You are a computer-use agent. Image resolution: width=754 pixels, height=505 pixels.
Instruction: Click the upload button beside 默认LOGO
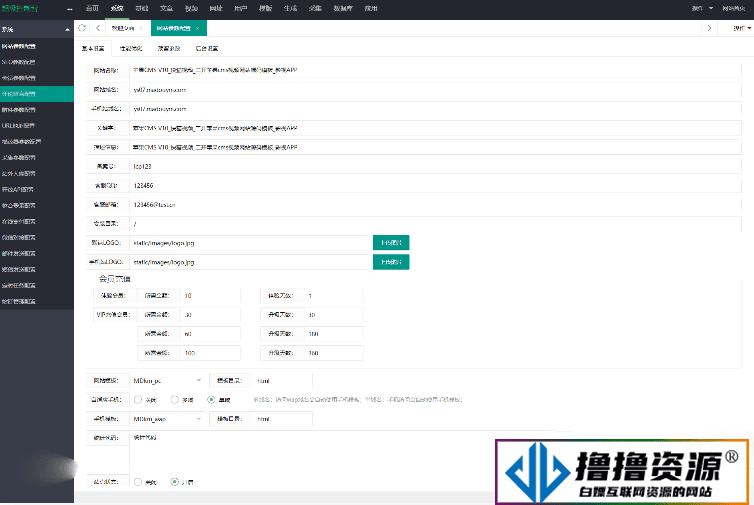point(391,243)
